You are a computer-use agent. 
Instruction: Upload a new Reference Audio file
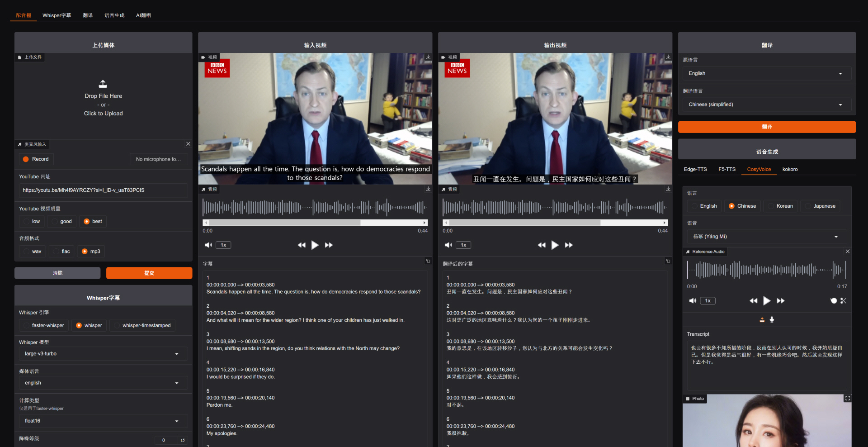tap(761, 319)
